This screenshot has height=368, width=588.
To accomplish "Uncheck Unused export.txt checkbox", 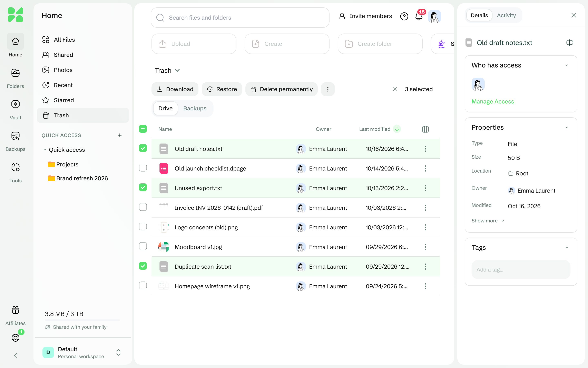I will click(x=143, y=187).
